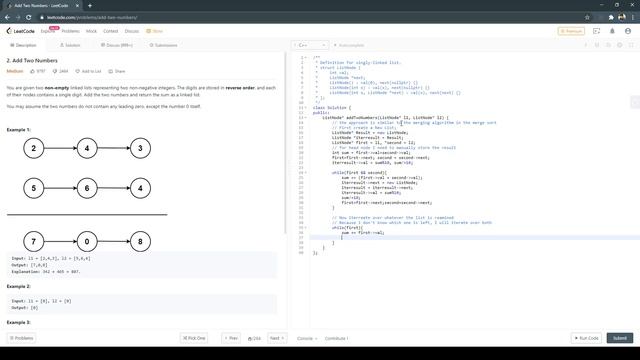640x360 pixels.
Task: Toggle the Autocomplete option
Action: point(349,45)
